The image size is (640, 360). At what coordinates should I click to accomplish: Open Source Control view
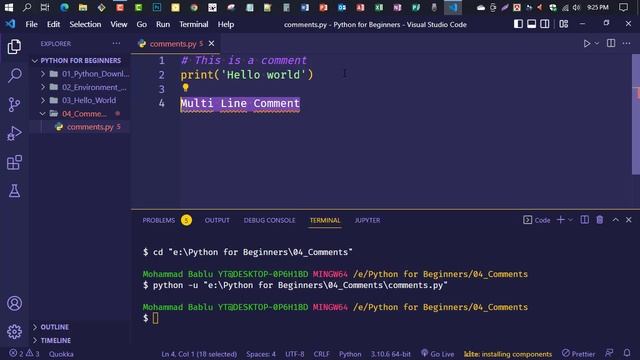(14, 104)
